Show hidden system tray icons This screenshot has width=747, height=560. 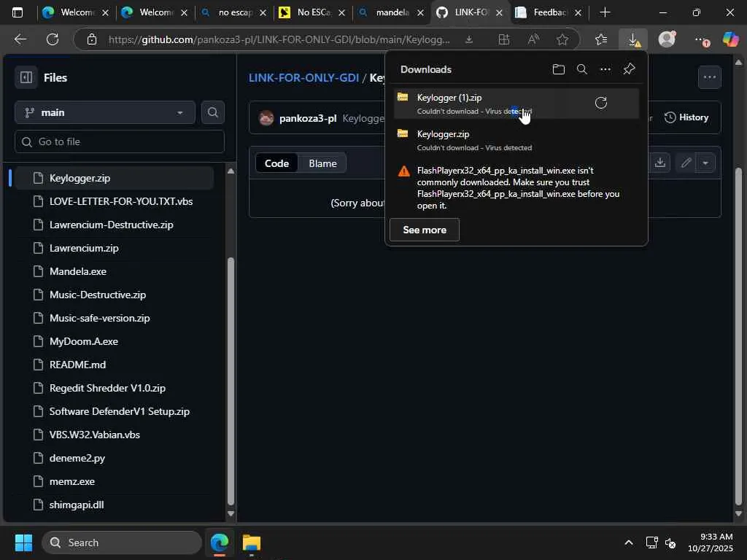(628, 542)
